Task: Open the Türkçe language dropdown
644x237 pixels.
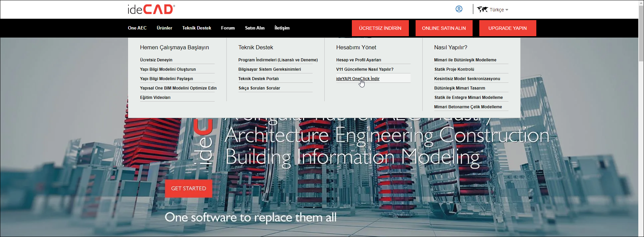Action: click(x=499, y=10)
